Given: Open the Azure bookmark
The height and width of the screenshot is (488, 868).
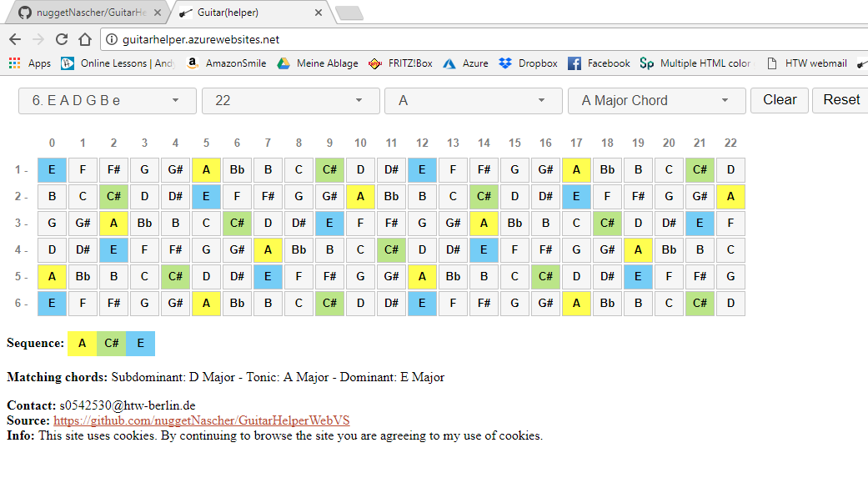Looking at the screenshot, I should (x=466, y=63).
